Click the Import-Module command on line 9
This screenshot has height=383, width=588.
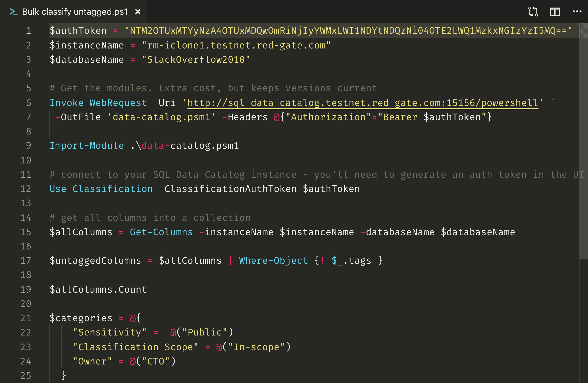[87, 146]
